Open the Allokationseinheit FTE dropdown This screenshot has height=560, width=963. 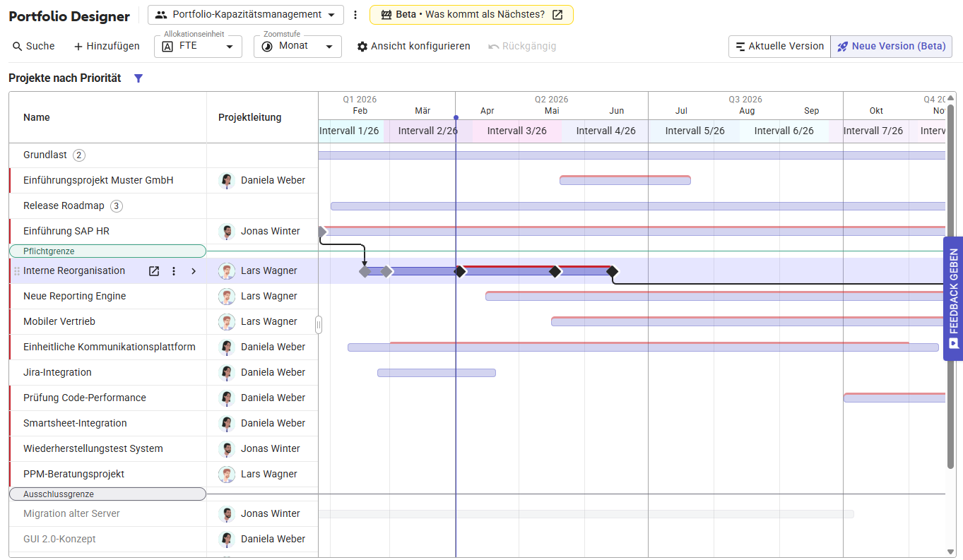tap(198, 47)
